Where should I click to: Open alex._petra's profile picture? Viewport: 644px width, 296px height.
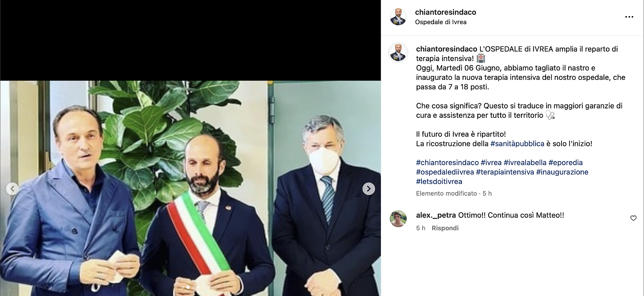click(398, 219)
